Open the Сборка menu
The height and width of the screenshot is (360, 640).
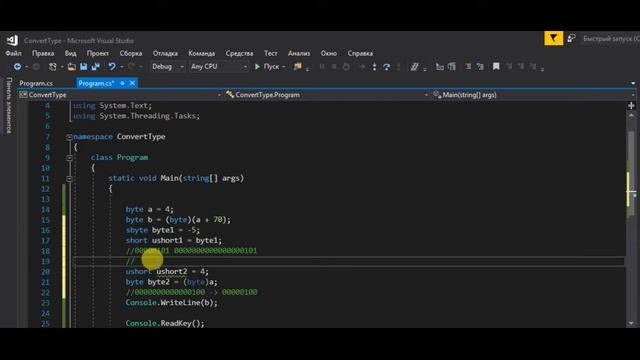[x=131, y=53]
